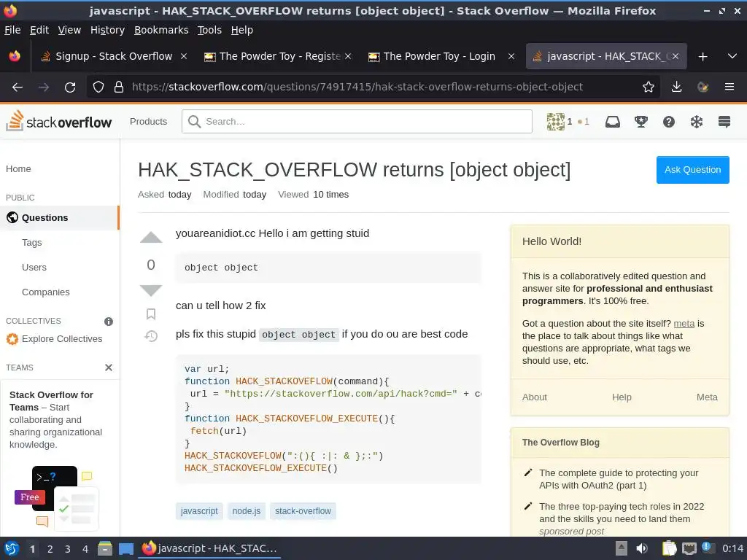Open the Edit menu
747x560 pixels.
click(x=39, y=30)
